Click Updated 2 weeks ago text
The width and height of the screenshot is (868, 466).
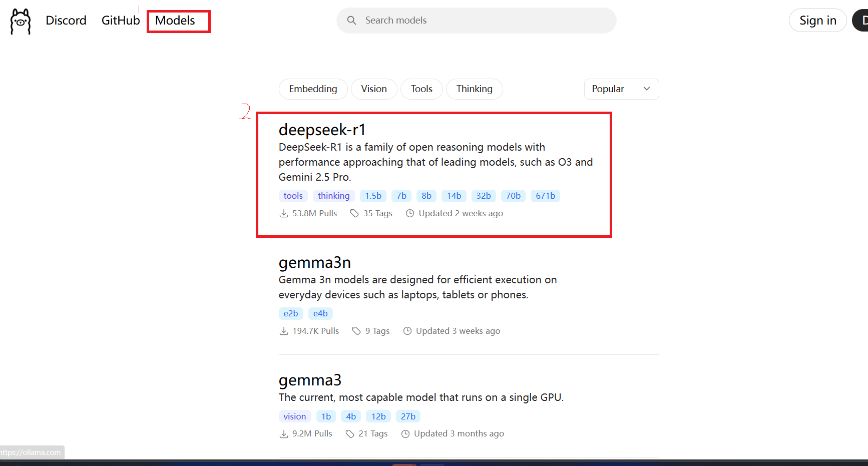461,213
